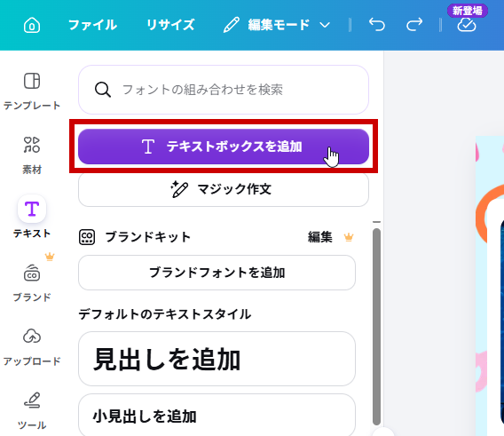
Task: Open the ファイル menu
Action: point(92,25)
